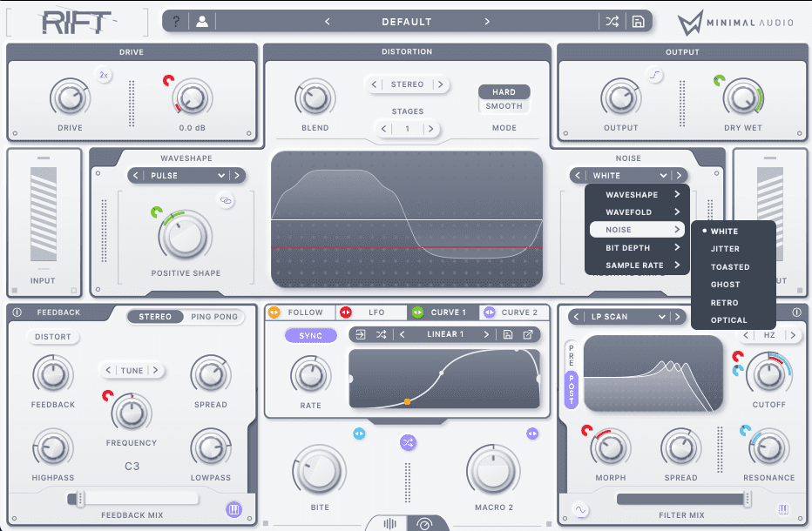The height and width of the screenshot is (531, 812).
Task: Expand Wavefold submenu in popup
Action: (x=637, y=212)
